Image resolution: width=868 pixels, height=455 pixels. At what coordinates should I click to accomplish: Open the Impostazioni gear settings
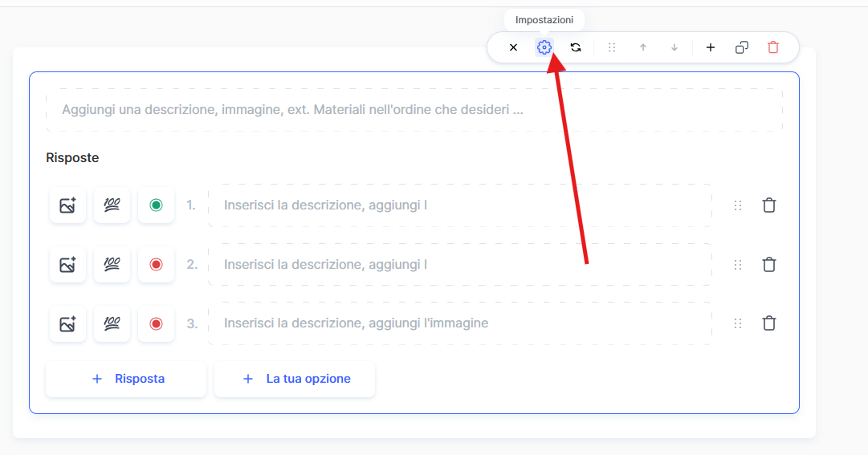pos(544,47)
